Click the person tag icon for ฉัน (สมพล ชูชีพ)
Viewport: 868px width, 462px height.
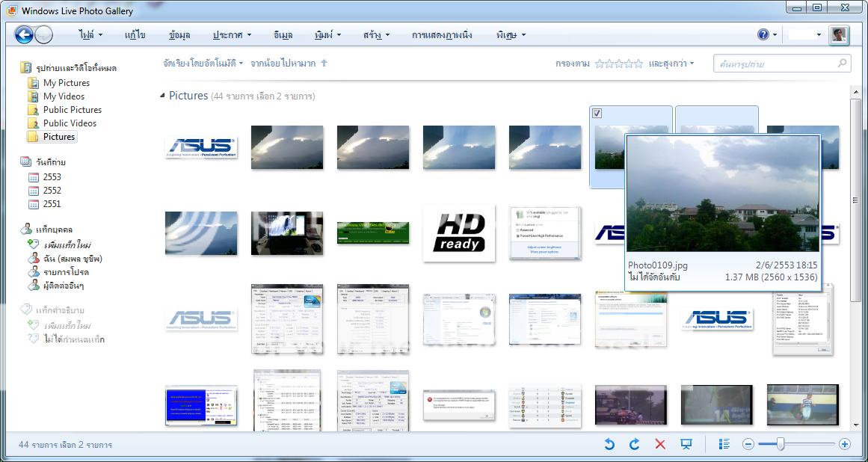click(x=33, y=259)
